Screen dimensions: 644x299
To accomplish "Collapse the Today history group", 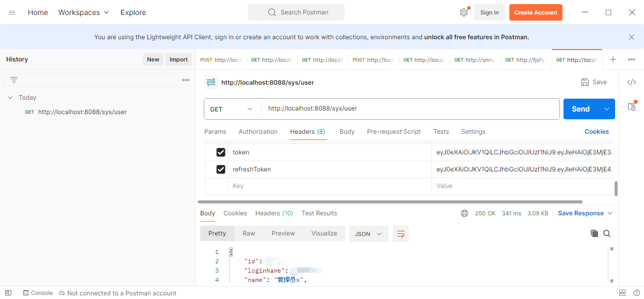I will click(x=10, y=98).
